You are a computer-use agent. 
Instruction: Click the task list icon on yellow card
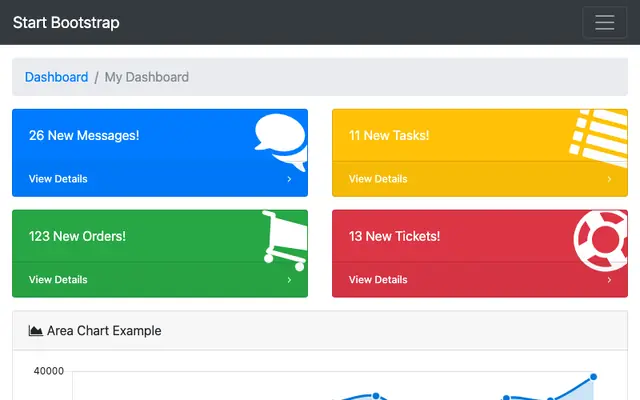click(599, 138)
